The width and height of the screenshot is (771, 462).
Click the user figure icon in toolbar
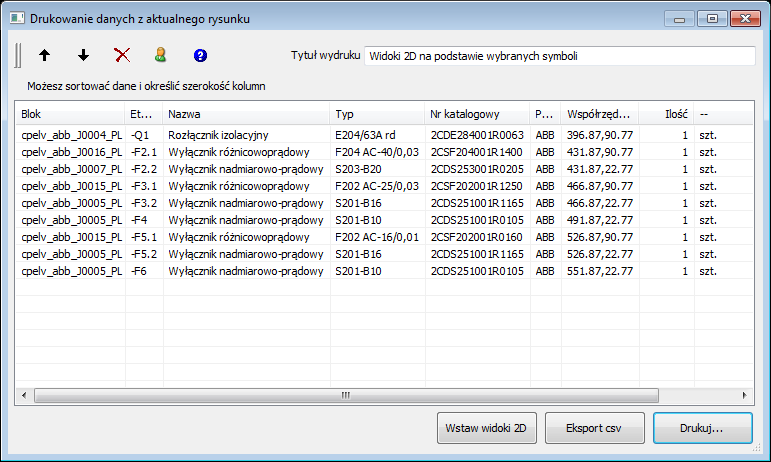click(x=160, y=56)
